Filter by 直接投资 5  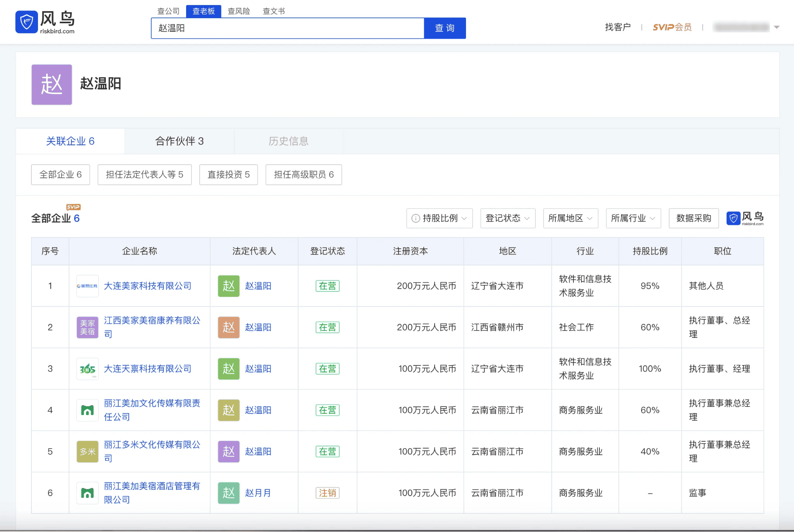229,175
